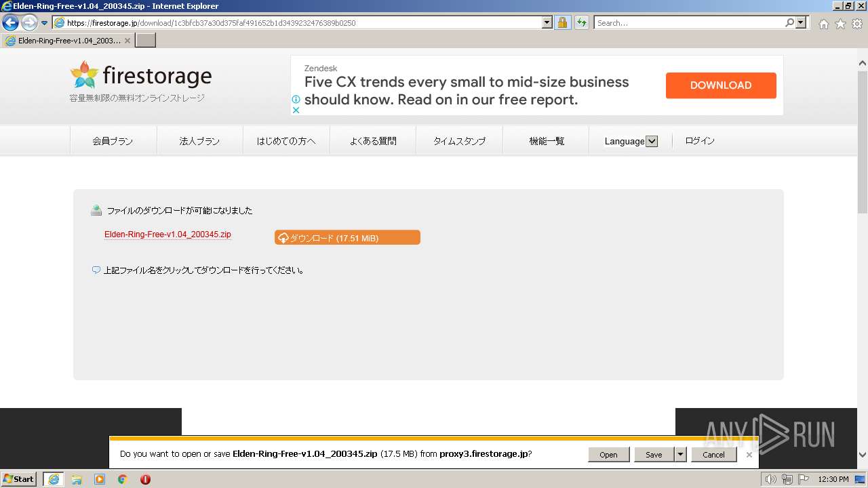
Task: Close the Zendesk ad with X icon
Action: [x=296, y=110]
